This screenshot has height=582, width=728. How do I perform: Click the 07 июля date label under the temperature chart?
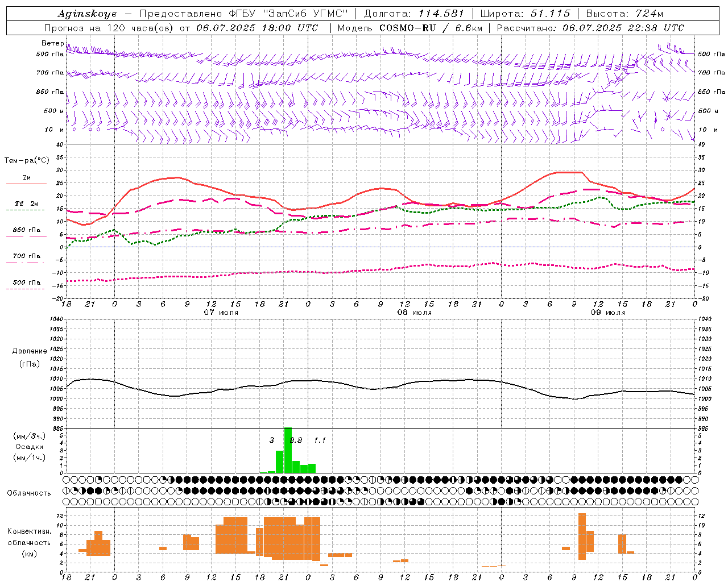pyautogui.click(x=221, y=313)
